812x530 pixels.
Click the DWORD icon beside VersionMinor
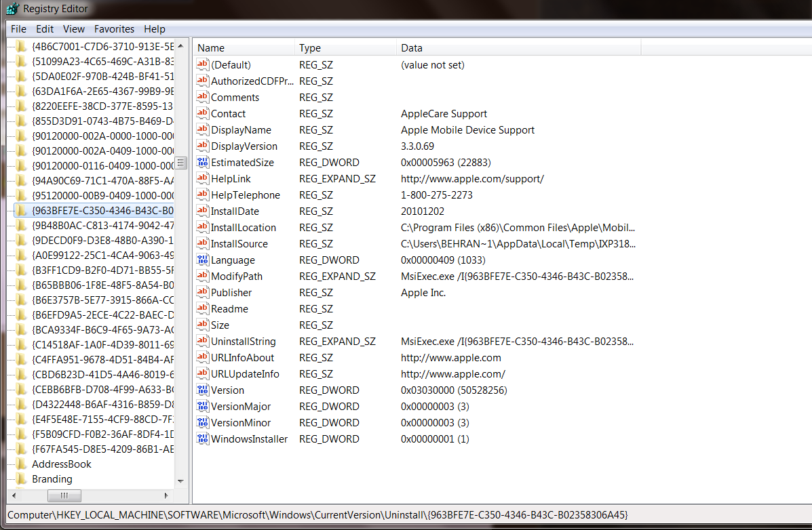[202, 422]
